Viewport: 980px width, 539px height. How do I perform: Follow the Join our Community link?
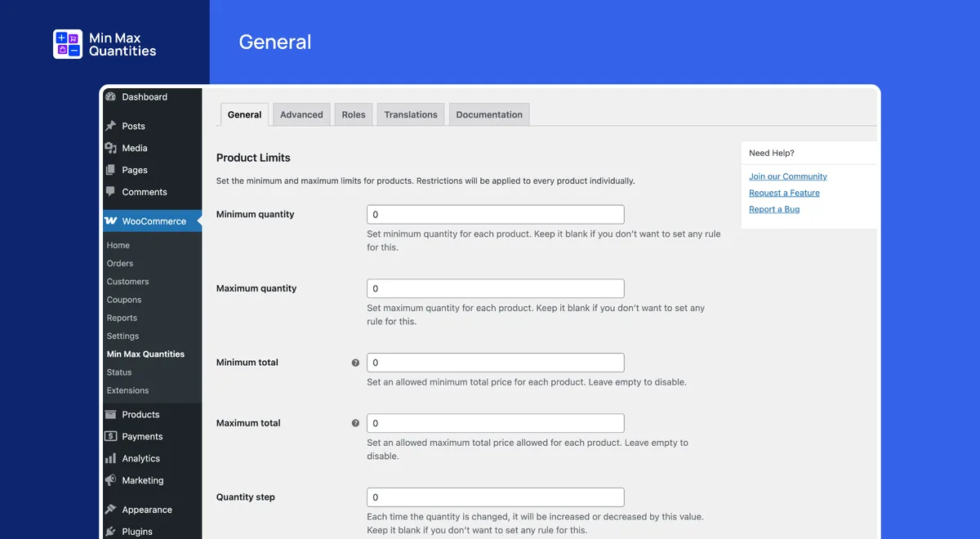tap(788, 176)
